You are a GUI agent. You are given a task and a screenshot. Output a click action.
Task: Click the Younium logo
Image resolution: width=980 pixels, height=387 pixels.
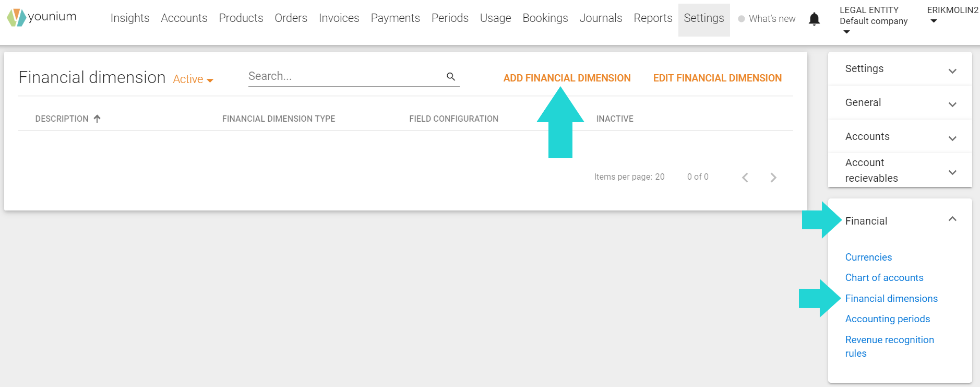[x=42, y=17]
